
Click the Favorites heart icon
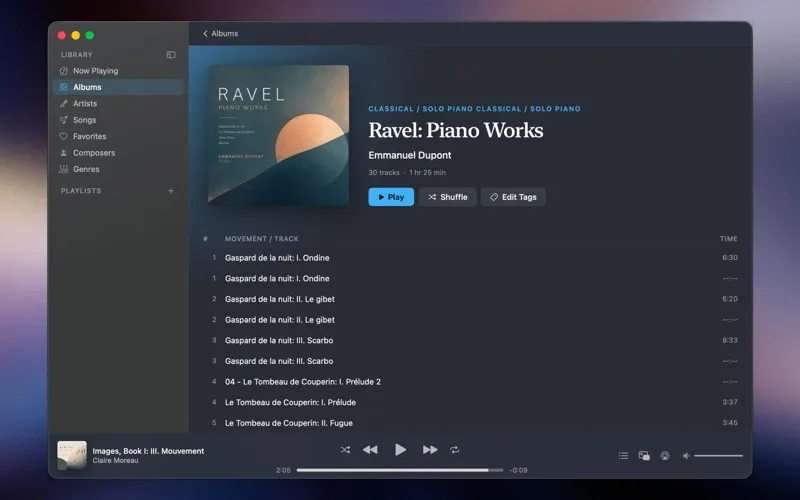coord(63,136)
